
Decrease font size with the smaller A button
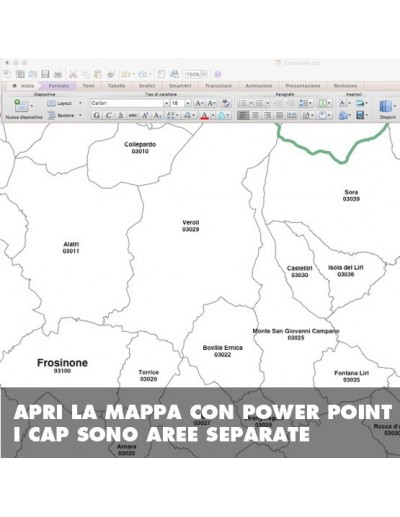pos(212,103)
